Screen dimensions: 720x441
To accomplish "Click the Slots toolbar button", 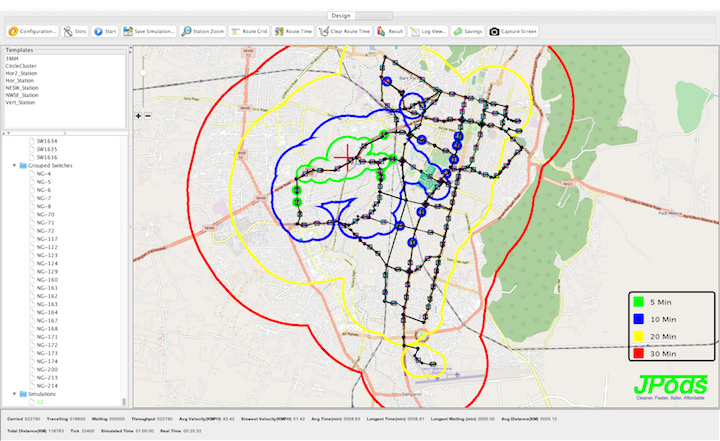I will tap(76, 31).
